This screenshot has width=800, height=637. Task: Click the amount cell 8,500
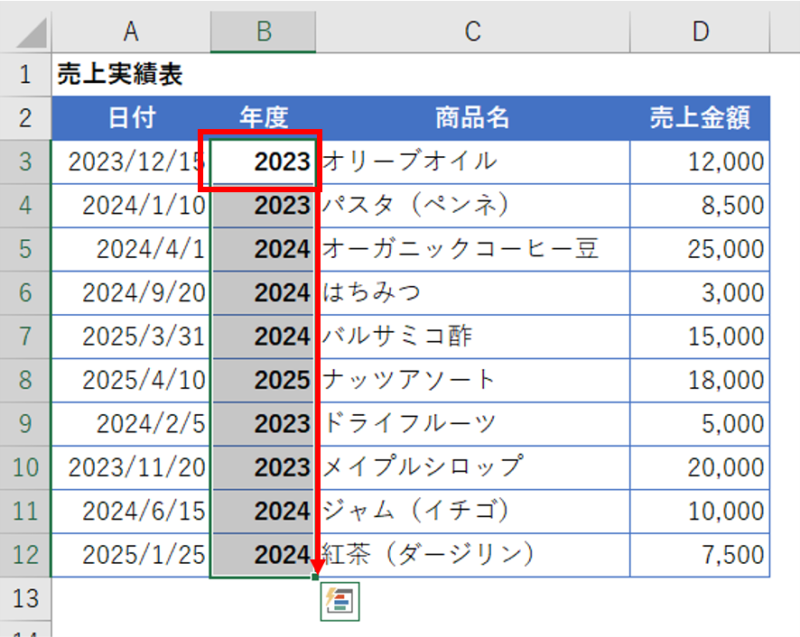[700, 206]
